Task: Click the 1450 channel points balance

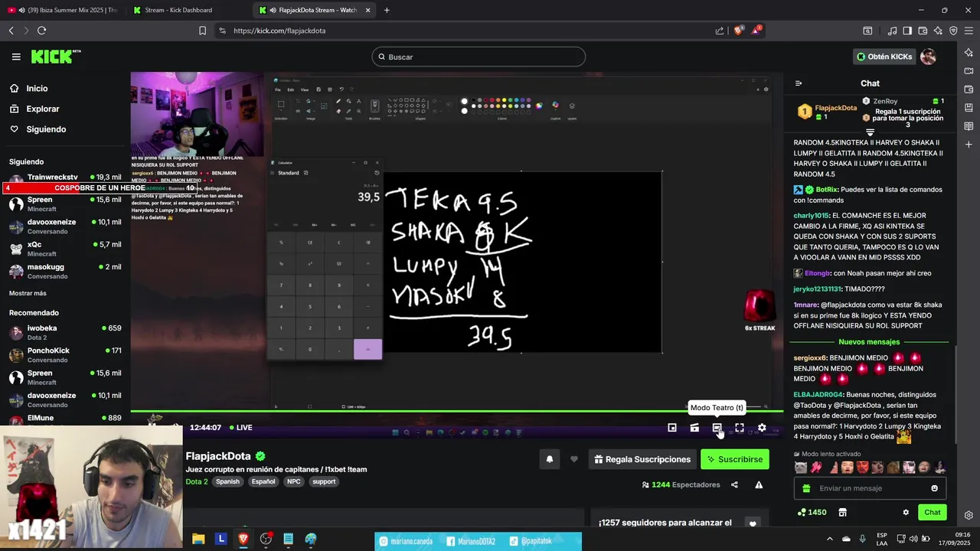Action: click(812, 512)
